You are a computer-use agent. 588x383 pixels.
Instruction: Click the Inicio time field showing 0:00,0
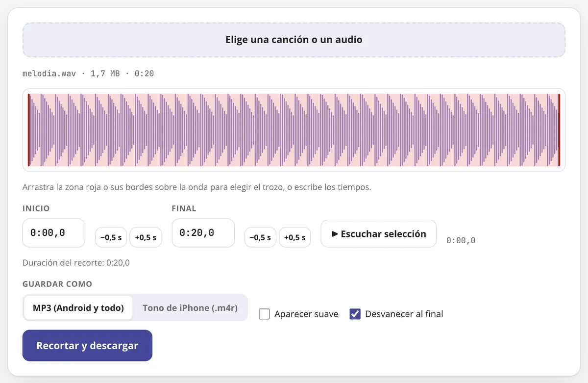point(54,233)
